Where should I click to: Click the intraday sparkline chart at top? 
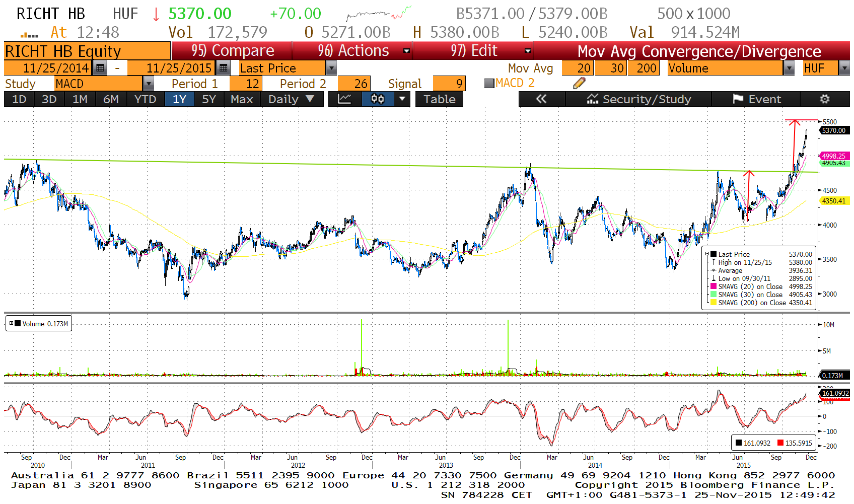click(x=379, y=14)
